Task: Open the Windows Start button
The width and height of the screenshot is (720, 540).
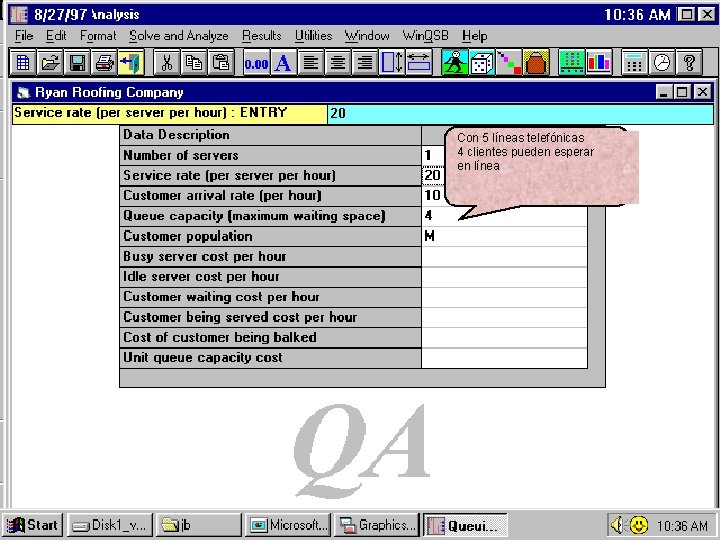Action: coord(32,525)
